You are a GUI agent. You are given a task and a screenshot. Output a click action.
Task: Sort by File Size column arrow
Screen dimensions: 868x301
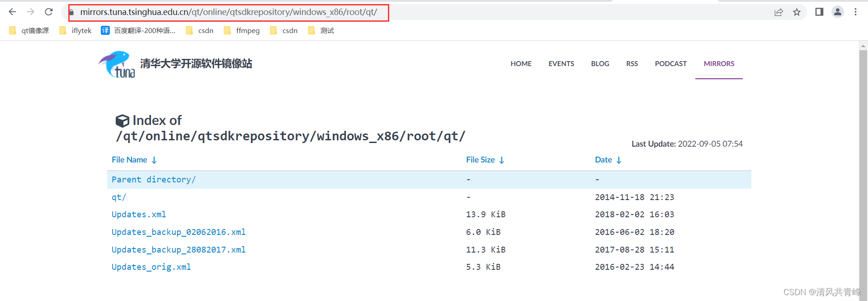pyautogui.click(x=502, y=160)
